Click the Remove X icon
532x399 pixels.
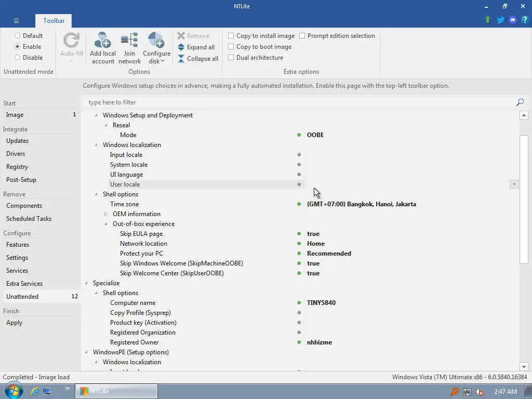(x=181, y=36)
